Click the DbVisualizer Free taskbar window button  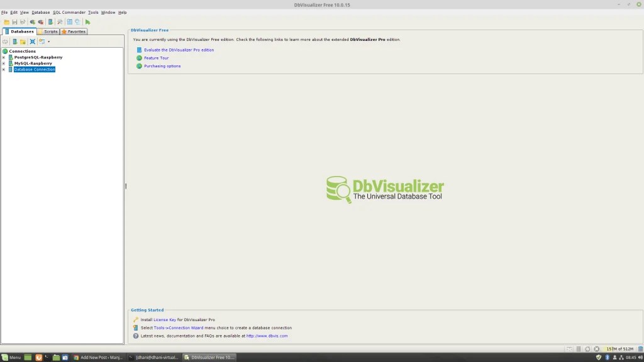[x=209, y=358]
